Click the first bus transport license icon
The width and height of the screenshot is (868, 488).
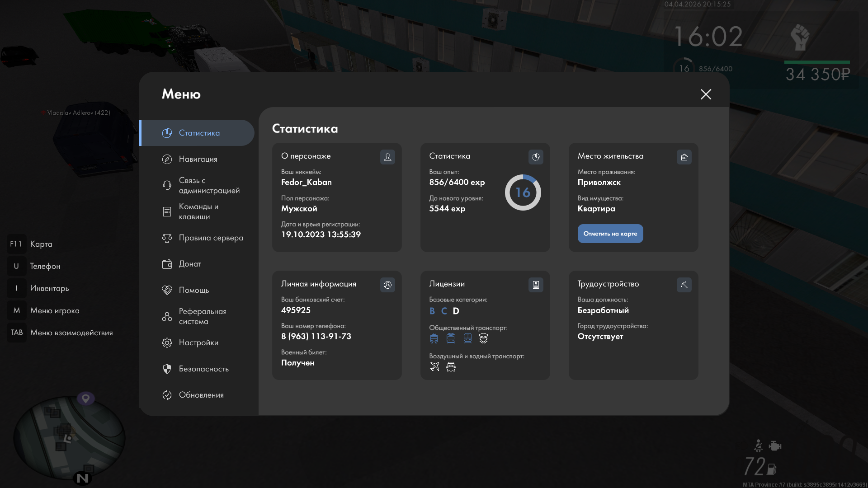(x=434, y=338)
